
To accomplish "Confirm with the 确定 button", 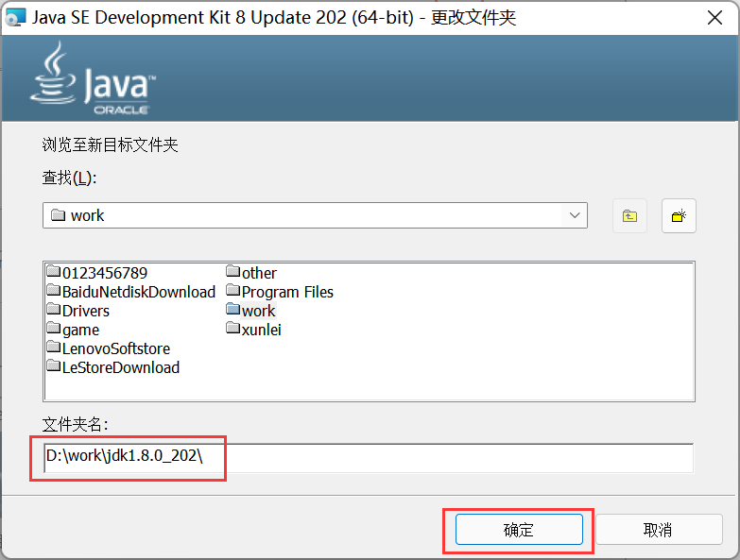I will coord(519,530).
